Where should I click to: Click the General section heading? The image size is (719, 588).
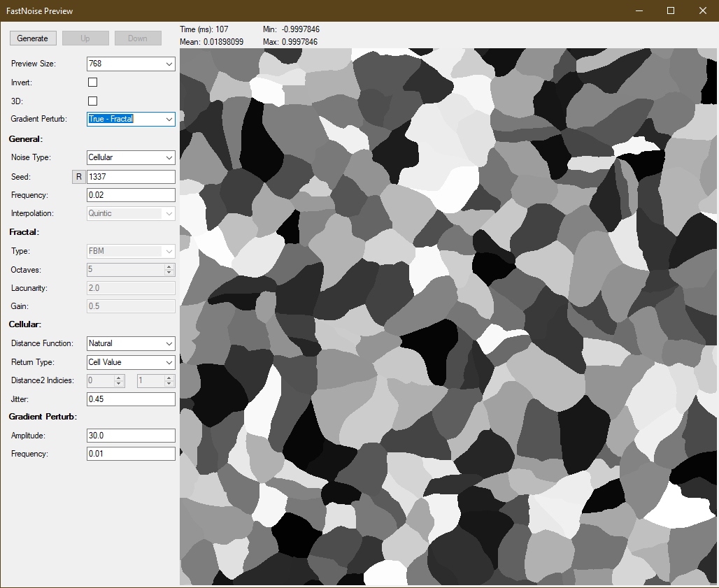tap(26, 139)
